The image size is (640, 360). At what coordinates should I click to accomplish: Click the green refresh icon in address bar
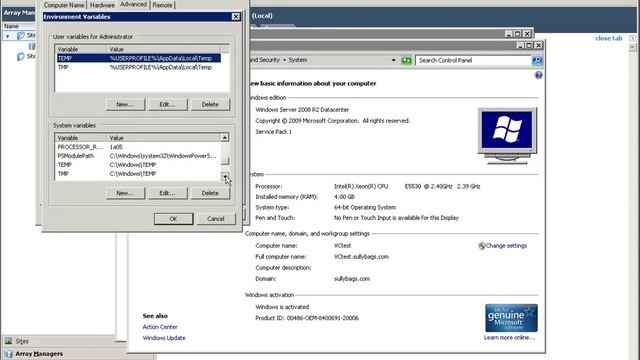coord(406,60)
